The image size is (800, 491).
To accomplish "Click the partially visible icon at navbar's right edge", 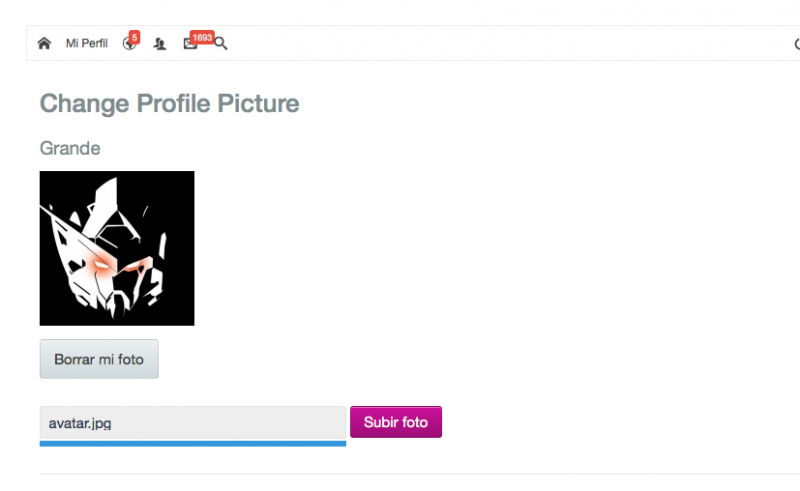I will (797, 44).
